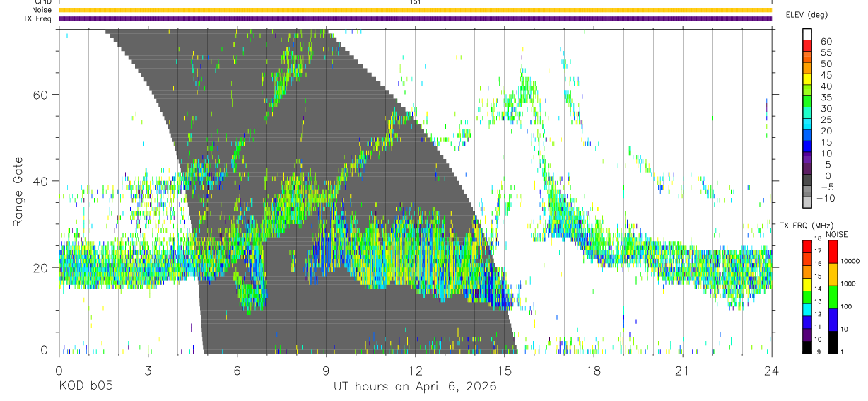
Task: Click the '12' tick on the UT hours axis
Action: click(x=416, y=371)
